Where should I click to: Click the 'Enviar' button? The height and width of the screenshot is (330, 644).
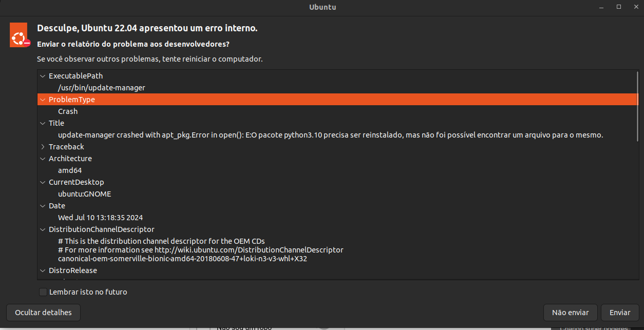tap(620, 312)
